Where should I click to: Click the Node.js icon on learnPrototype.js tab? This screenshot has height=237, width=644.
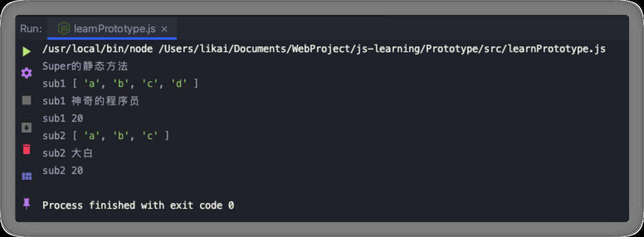(x=64, y=29)
